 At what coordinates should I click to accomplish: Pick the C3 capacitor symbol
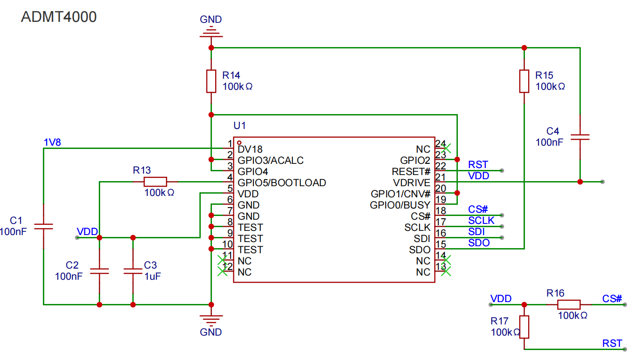pos(133,271)
